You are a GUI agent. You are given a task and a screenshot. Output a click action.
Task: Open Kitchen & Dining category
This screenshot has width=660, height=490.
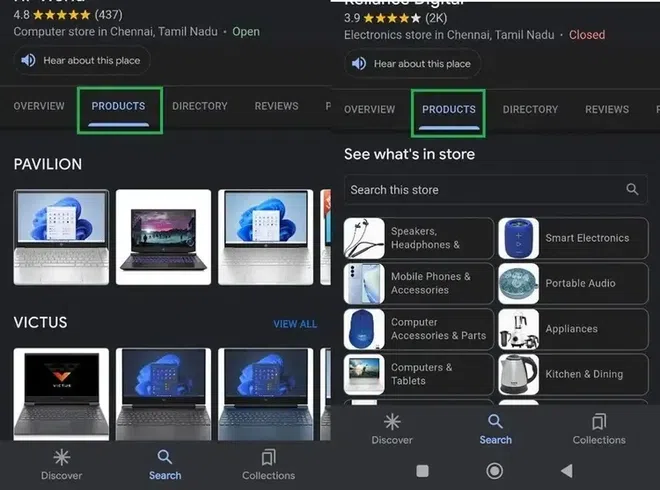573,374
